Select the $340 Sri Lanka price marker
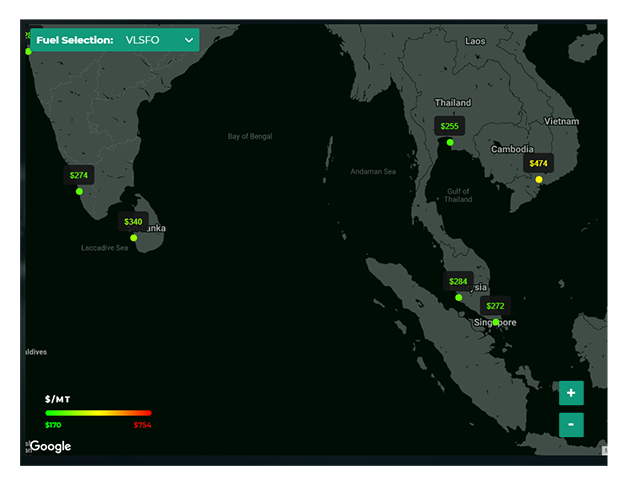The width and height of the screenshot is (620, 479). click(x=133, y=222)
